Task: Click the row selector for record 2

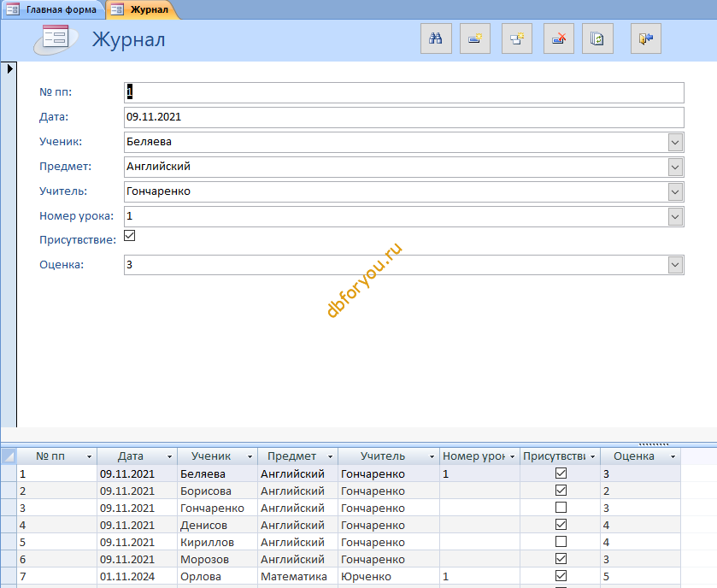Action: click(9, 491)
